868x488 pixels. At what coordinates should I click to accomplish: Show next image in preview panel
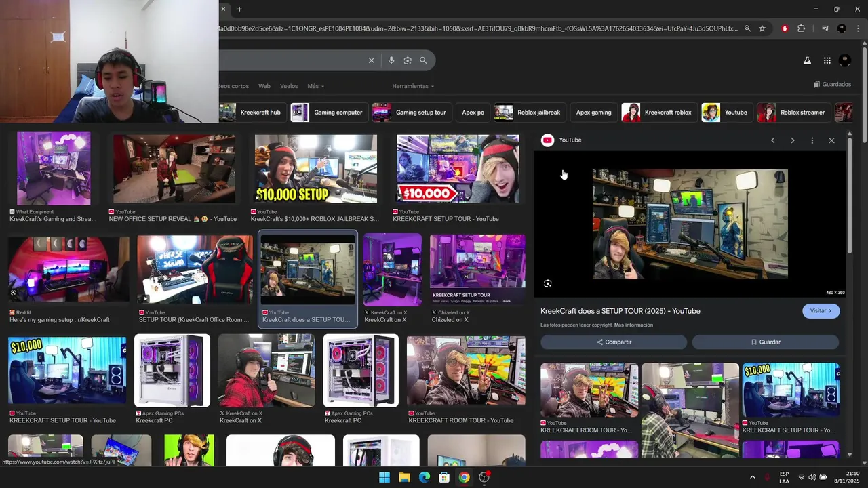point(792,140)
